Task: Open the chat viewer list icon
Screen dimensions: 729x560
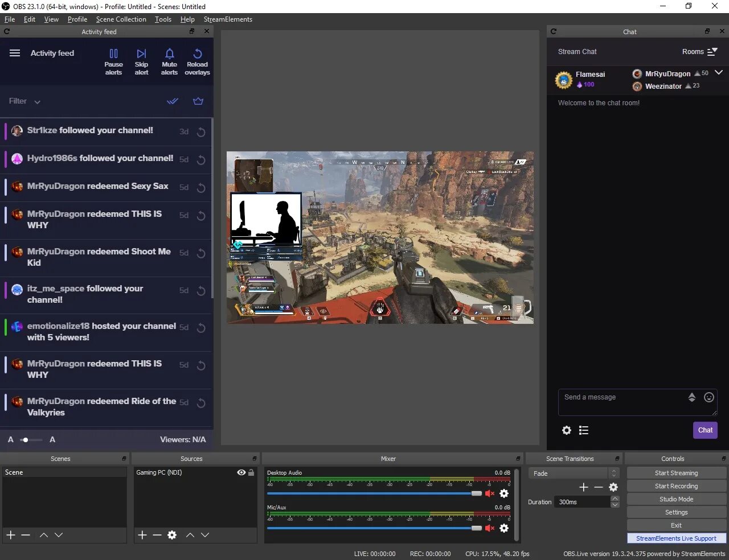Action: click(584, 430)
